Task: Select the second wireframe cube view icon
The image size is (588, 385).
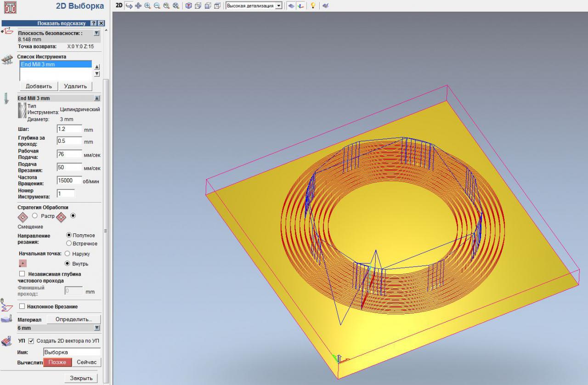Action: point(198,6)
